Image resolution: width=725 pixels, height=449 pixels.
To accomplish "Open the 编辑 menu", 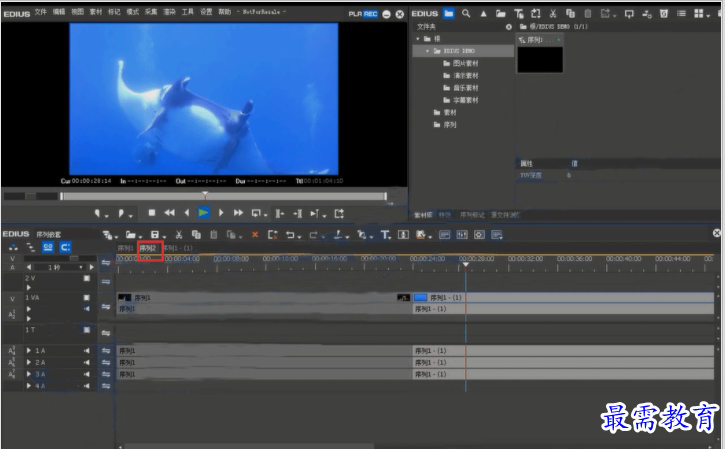I will 59,12.
